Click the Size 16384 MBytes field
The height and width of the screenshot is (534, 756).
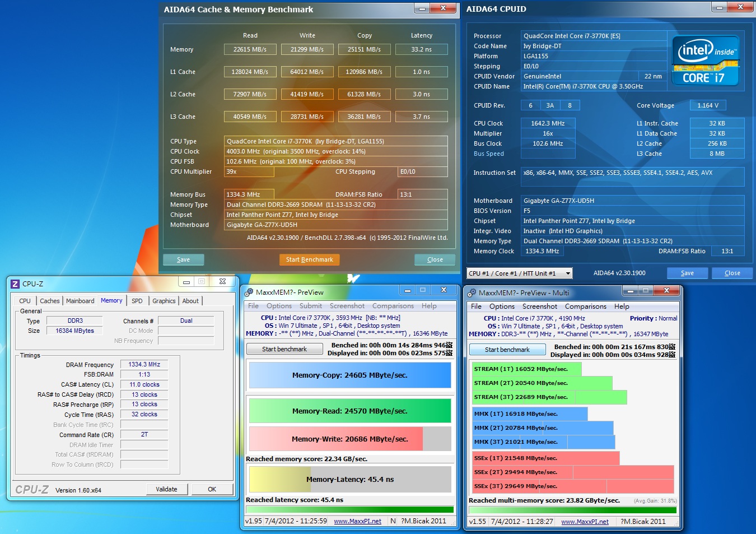click(x=74, y=331)
